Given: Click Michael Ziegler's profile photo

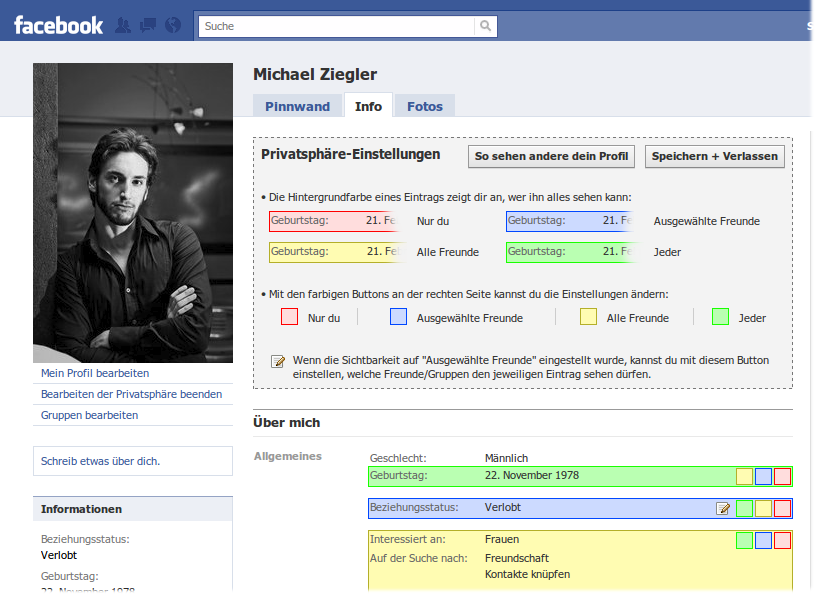Looking at the screenshot, I should pyautogui.click(x=133, y=213).
